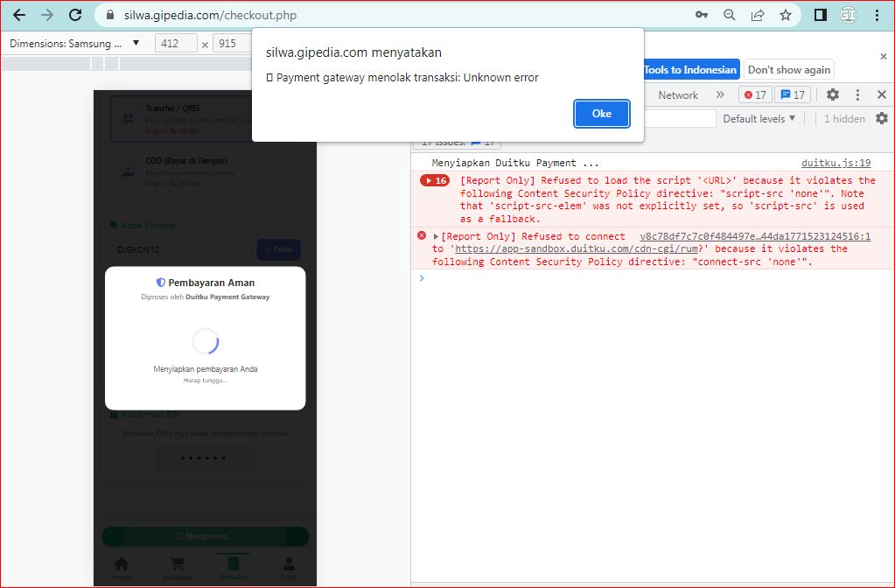
Task: Open the app-sandbox.duitku.com URL link
Action: click(x=576, y=248)
